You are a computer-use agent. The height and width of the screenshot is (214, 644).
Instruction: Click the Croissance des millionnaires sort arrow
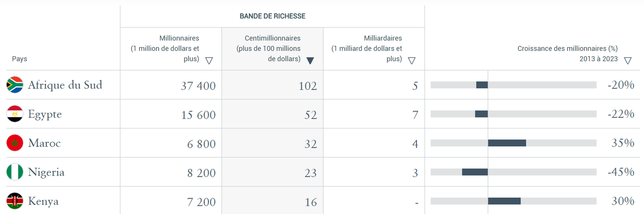click(628, 60)
